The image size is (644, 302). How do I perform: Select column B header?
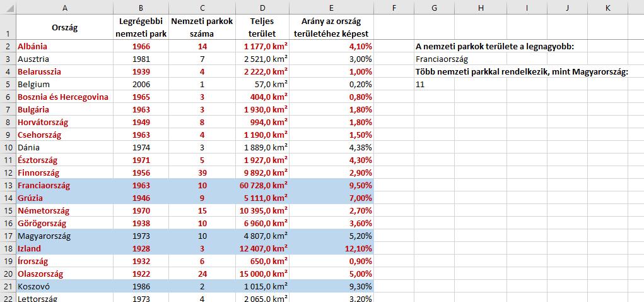(141, 8)
